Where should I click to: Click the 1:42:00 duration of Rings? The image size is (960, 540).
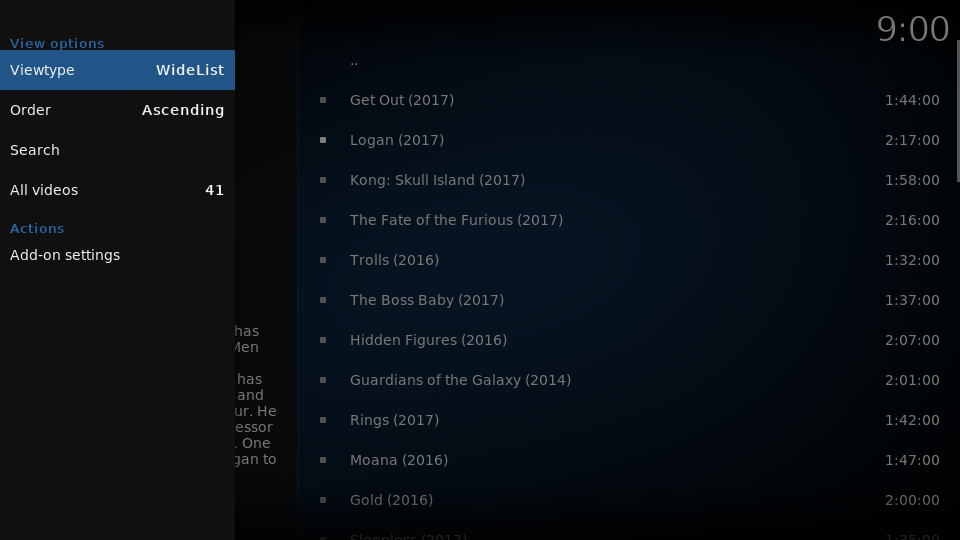coord(912,420)
